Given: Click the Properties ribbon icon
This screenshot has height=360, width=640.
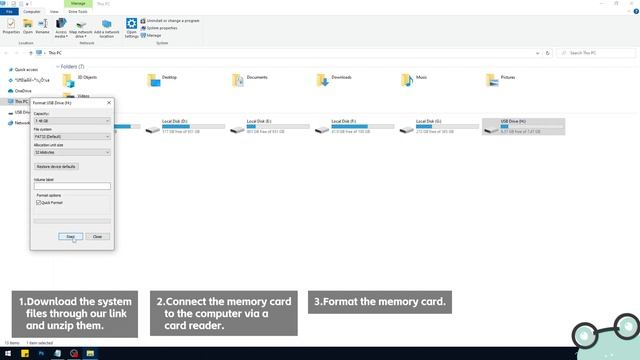Looking at the screenshot, I should pyautogui.click(x=11, y=26).
